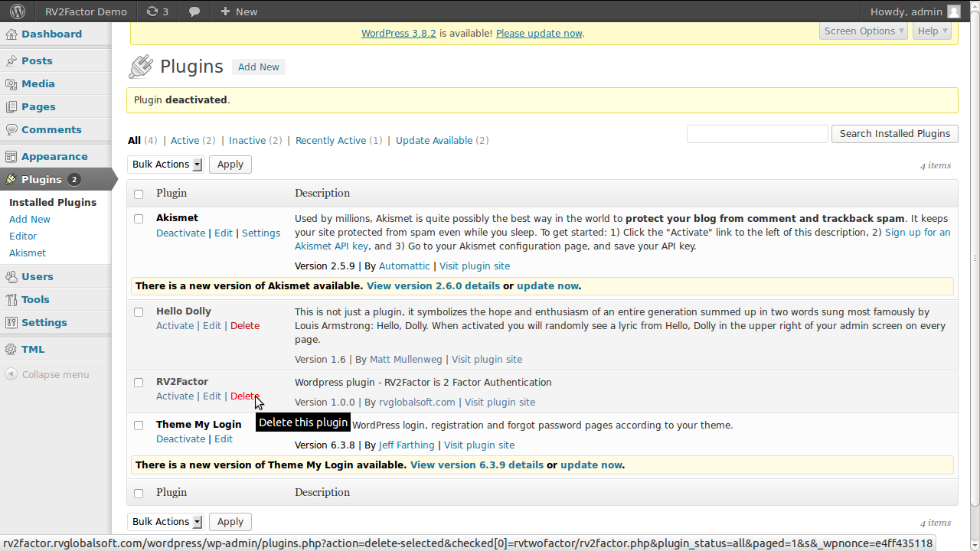The height and width of the screenshot is (551, 980).
Task: Open the updates icon showing 3
Action: 158,11
